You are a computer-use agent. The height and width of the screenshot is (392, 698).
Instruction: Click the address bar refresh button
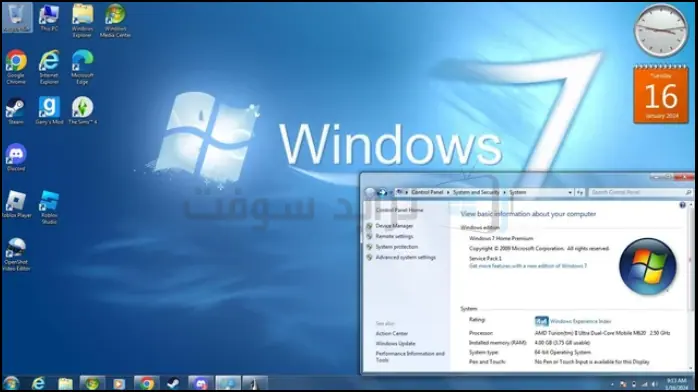pos(580,192)
